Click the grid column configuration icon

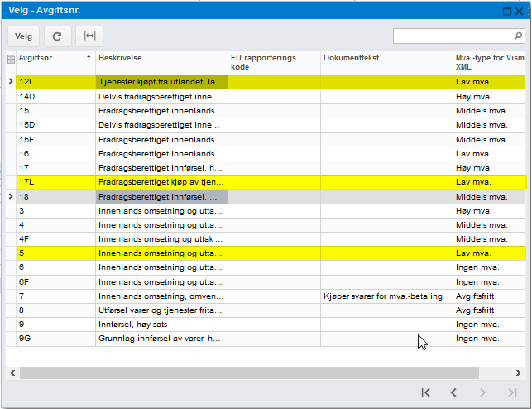[11, 59]
